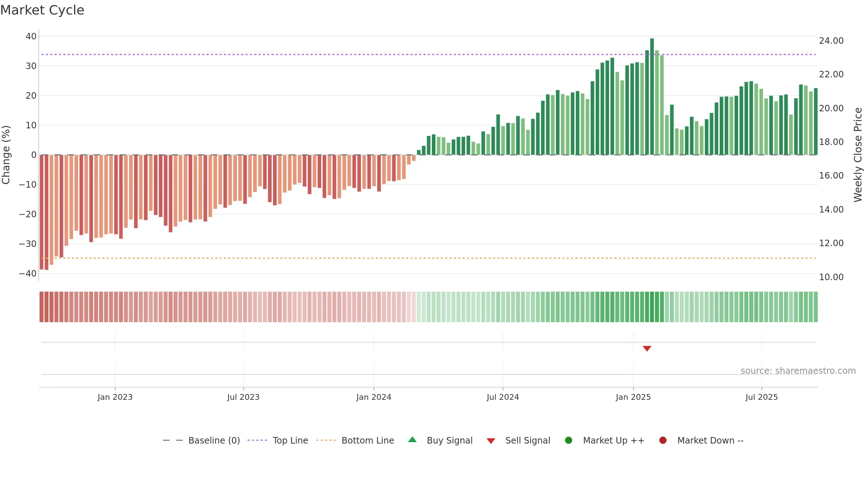Image resolution: width=868 pixels, height=488 pixels.
Task: Toggle the Bottom Line legend entry
Action: (x=355, y=440)
